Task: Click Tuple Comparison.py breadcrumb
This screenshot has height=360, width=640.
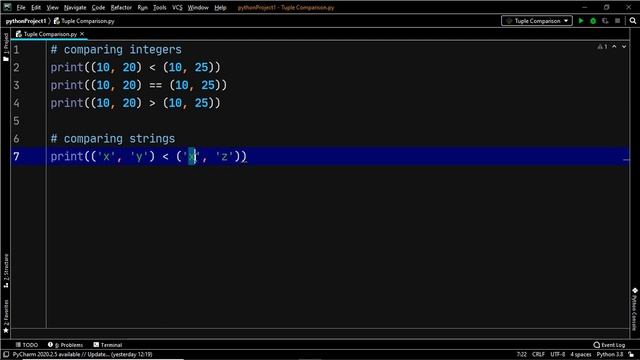Action: [84, 21]
